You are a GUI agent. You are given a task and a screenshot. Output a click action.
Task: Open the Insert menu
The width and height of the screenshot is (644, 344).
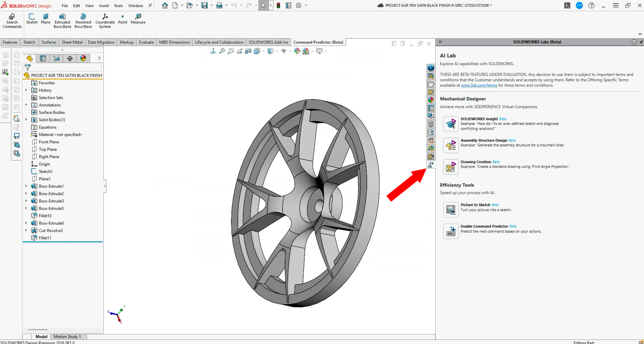click(103, 6)
